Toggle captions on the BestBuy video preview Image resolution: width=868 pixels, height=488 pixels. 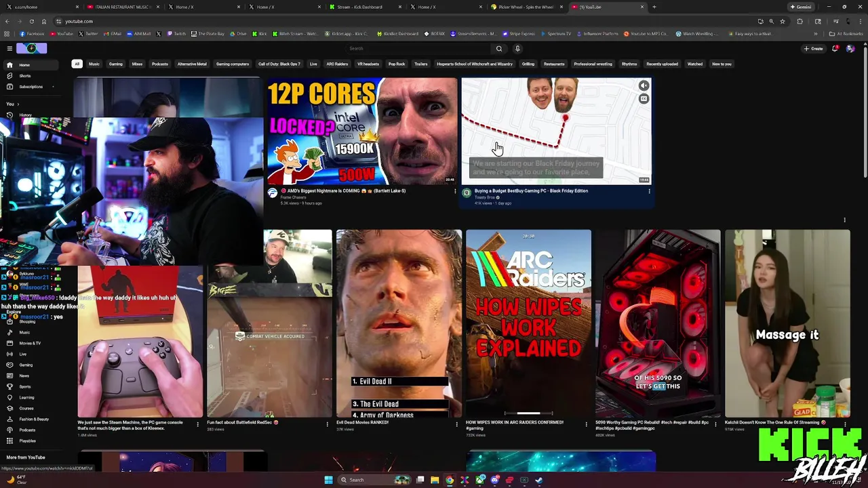644,99
